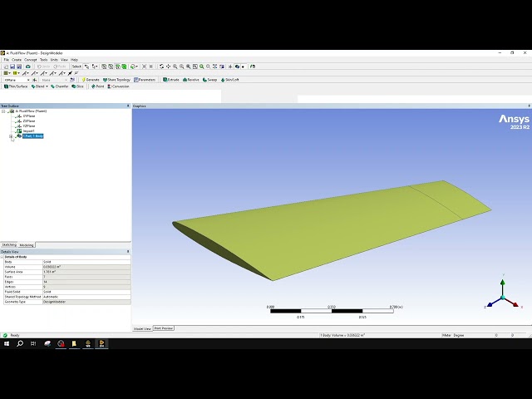Select the Thin/Surface tool
This screenshot has width=532, height=399.
point(16,86)
